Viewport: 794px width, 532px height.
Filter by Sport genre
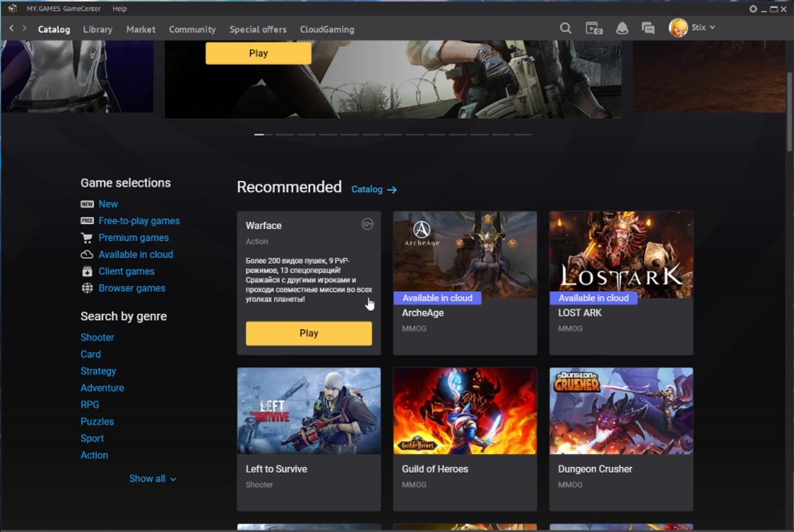(92, 438)
